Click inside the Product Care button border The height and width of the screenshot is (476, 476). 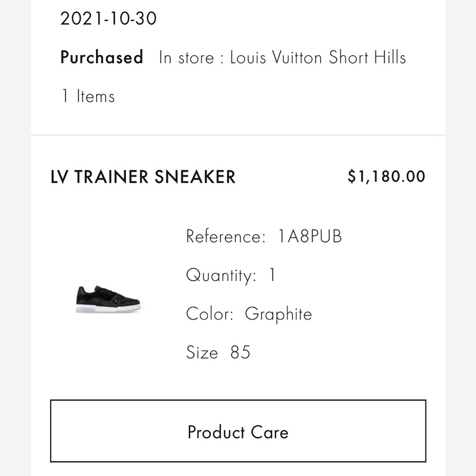pos(238,432)
